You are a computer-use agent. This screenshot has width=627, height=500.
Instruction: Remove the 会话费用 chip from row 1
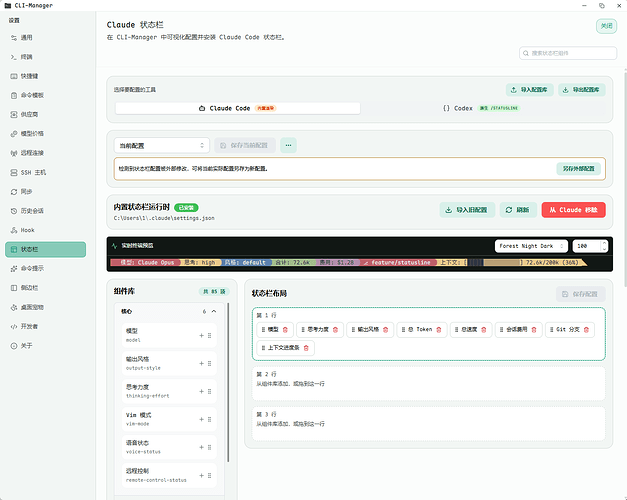[534, 330]
